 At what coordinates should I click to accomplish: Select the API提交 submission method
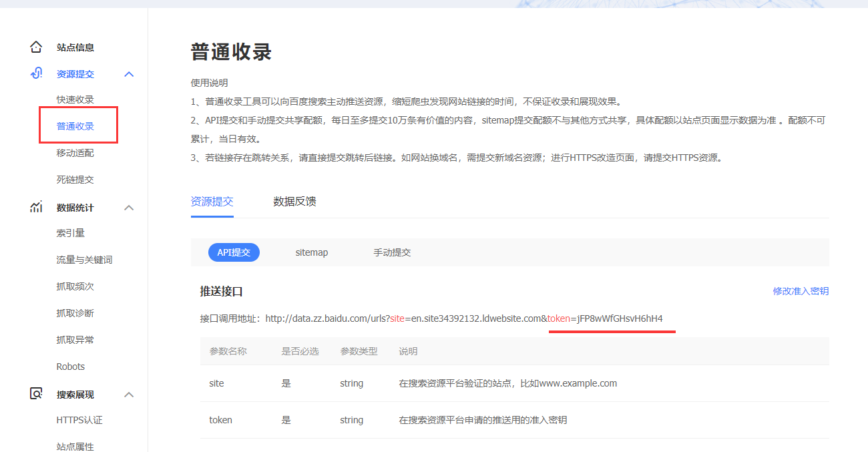(234, 252)
